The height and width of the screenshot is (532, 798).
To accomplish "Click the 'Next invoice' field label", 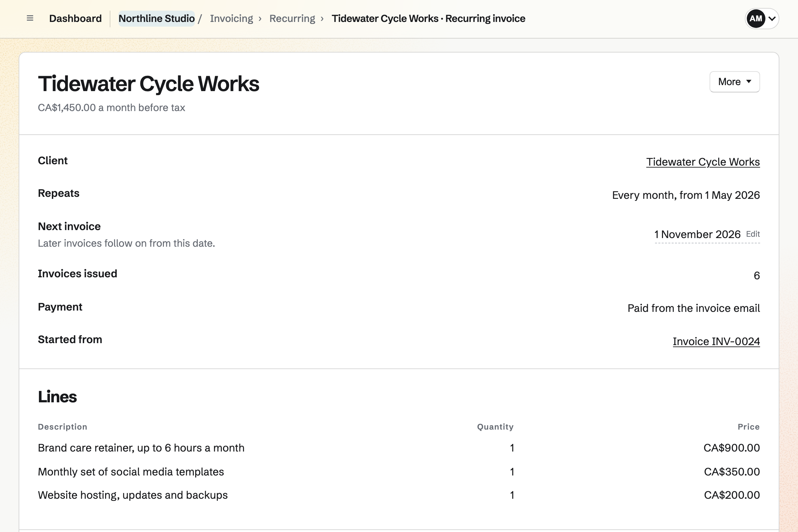I will click(69, 226).
